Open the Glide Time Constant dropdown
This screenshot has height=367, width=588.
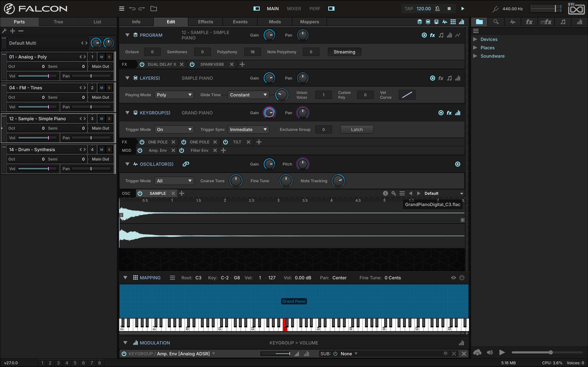click(248, 95)
